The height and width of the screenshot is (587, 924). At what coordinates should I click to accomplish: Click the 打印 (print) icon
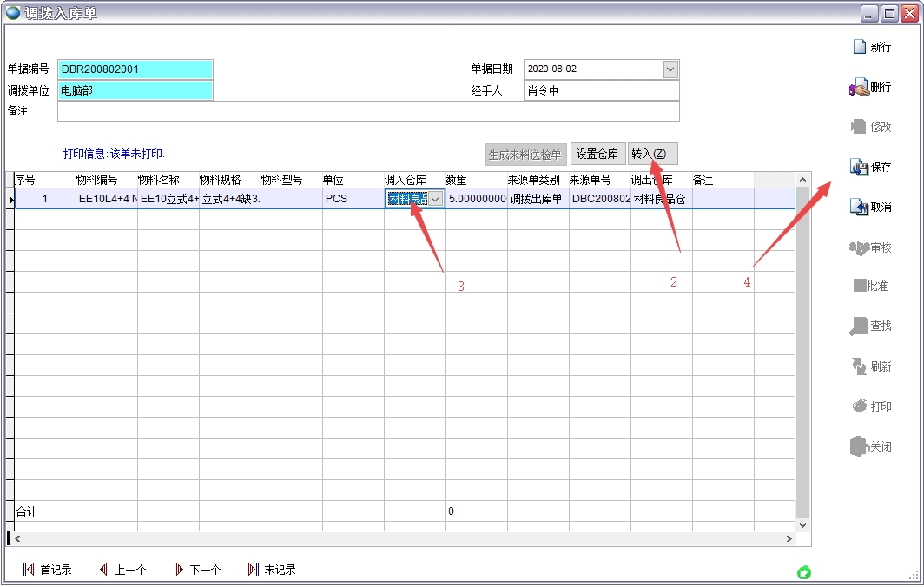pos(858,406)
